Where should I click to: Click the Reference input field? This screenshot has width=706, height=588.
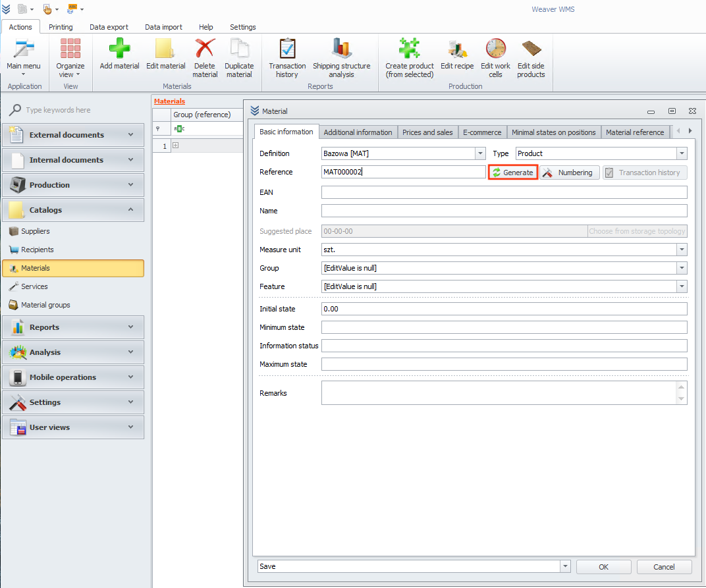coord(404,172)
